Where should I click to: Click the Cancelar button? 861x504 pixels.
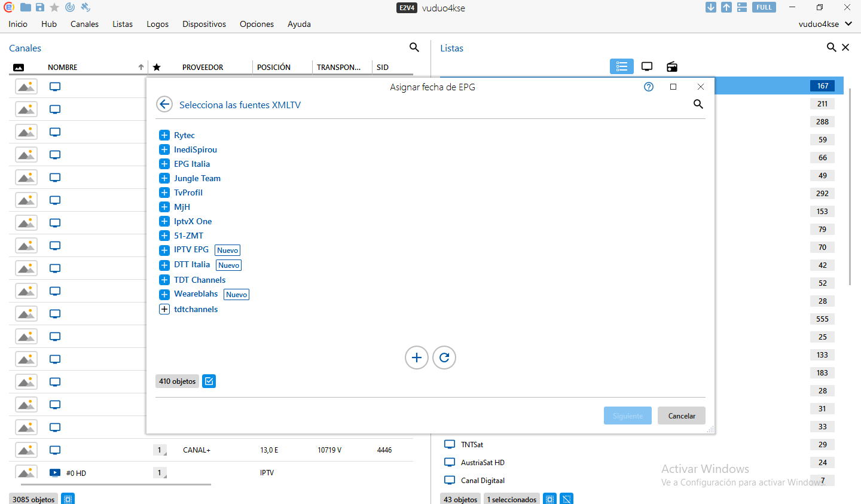coord(681,416)
